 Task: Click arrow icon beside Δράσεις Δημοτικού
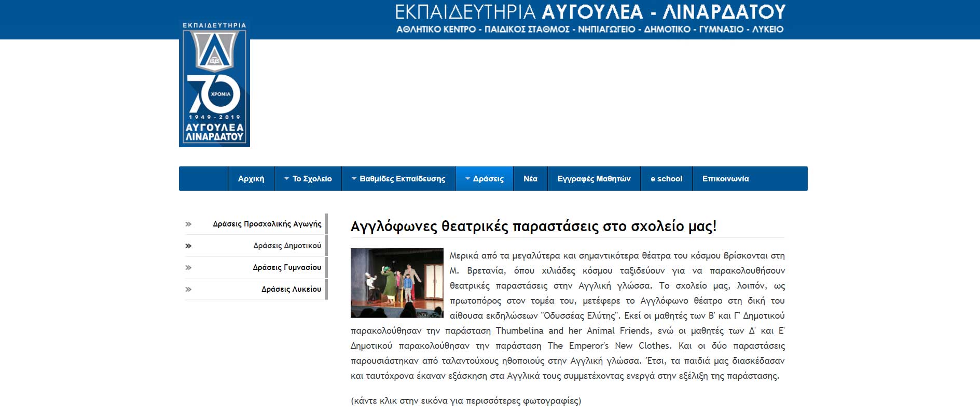coord(188,246)
